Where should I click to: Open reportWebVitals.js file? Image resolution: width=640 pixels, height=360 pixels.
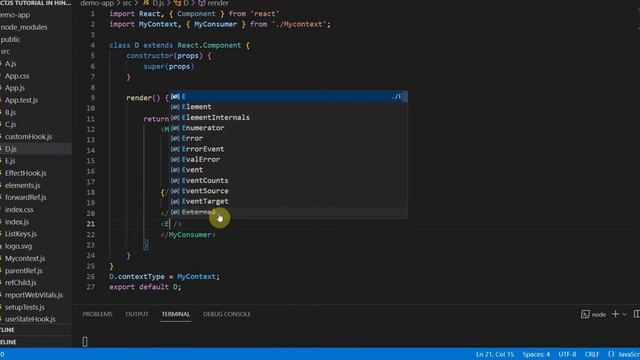pos(34,295)
